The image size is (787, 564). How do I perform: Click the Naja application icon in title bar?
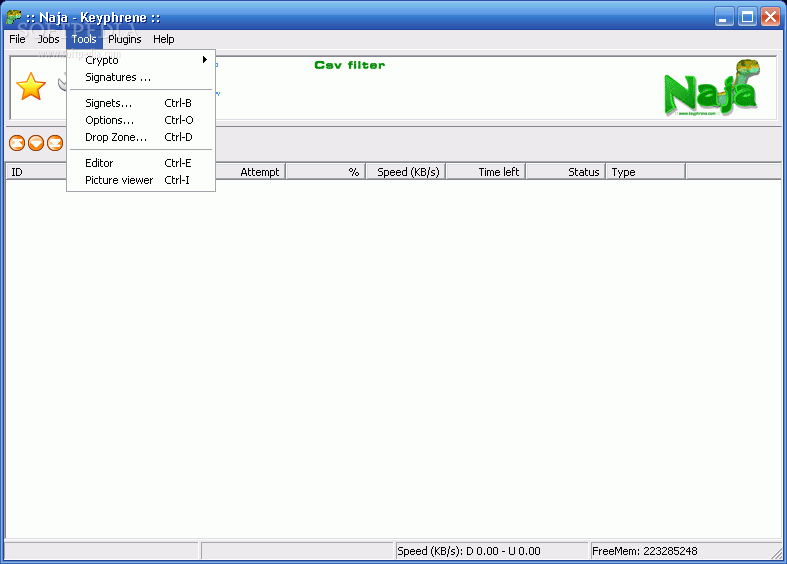click(x=14, y=17)
